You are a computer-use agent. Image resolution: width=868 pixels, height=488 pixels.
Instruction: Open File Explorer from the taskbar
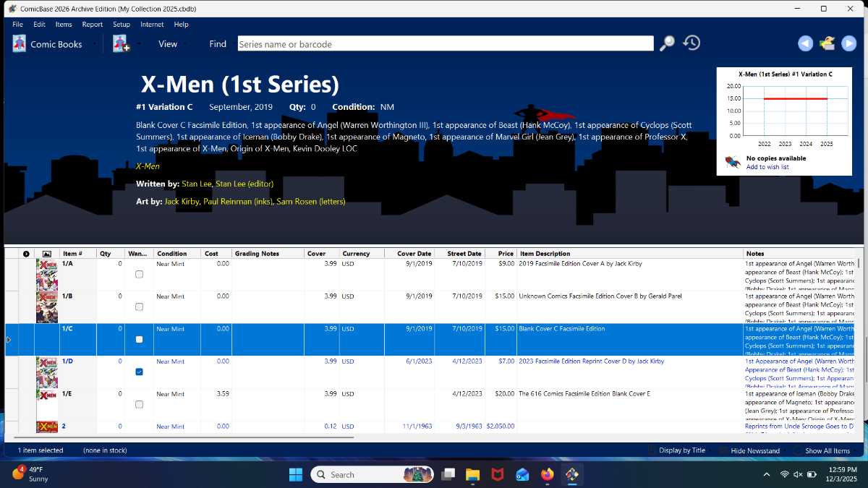[x=472, y=474]
